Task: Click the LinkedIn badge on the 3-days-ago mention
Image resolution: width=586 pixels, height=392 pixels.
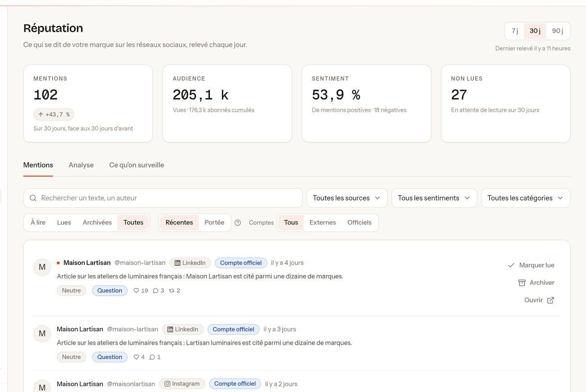Action: [183, 329]
